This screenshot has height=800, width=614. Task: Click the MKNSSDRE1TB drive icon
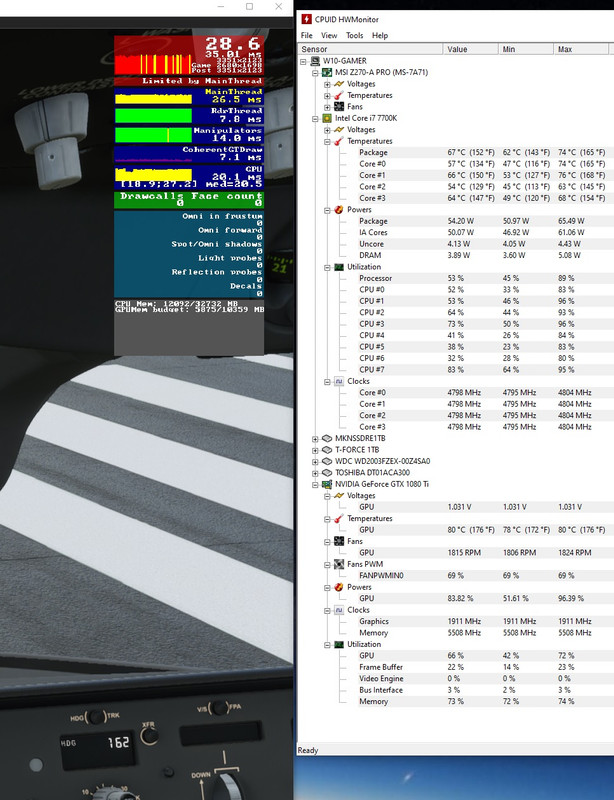tap(327, 438)
